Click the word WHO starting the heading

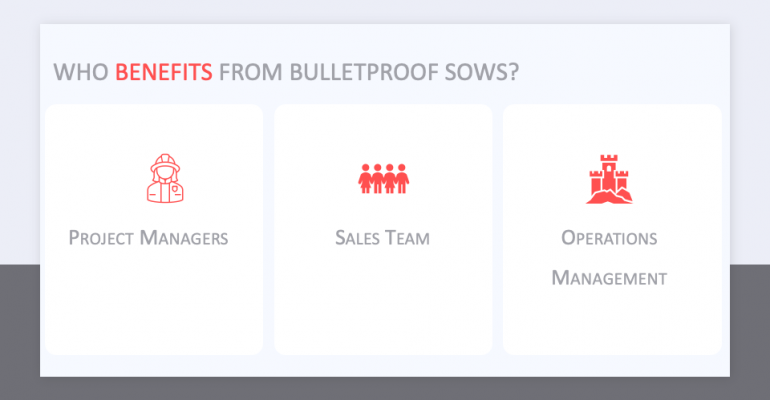point(81,72)
